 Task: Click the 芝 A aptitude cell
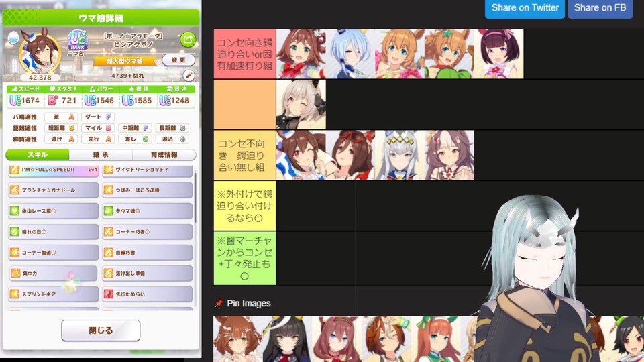click(61, 117)
